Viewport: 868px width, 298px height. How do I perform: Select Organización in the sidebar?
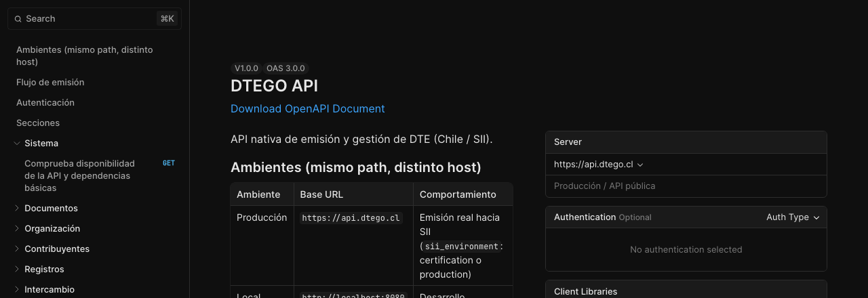pos(52,228)
